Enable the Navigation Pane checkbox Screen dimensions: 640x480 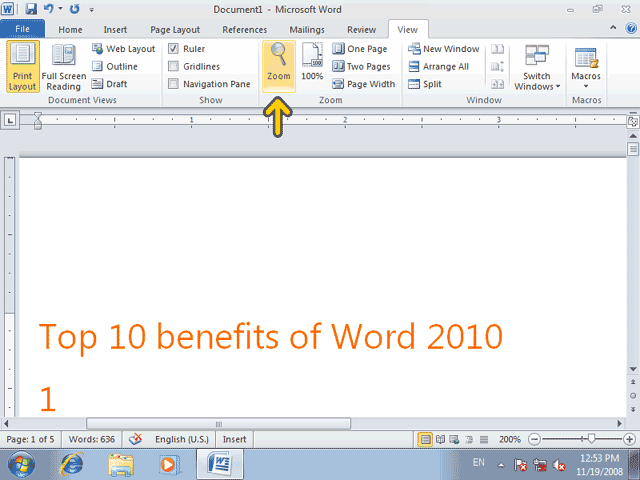173,84
